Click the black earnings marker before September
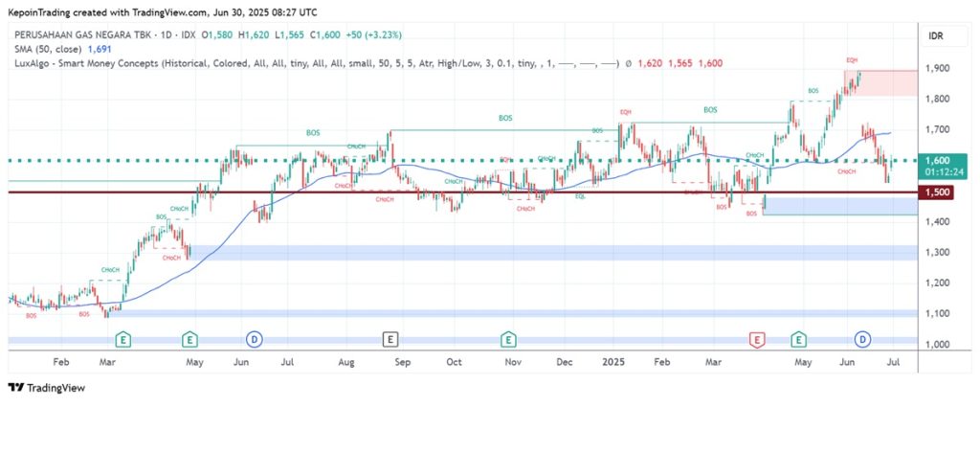 coord(390,339)
